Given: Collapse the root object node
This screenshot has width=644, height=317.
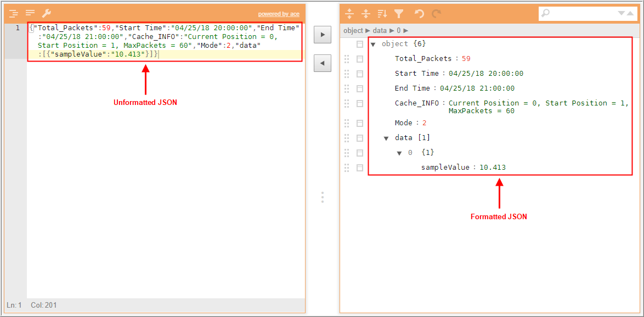Looking at the screenshot, I should click(374, 45).
